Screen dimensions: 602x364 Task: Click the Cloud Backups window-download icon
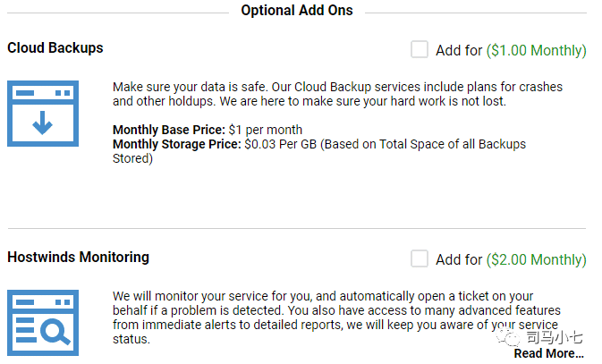tap(43, 114)
